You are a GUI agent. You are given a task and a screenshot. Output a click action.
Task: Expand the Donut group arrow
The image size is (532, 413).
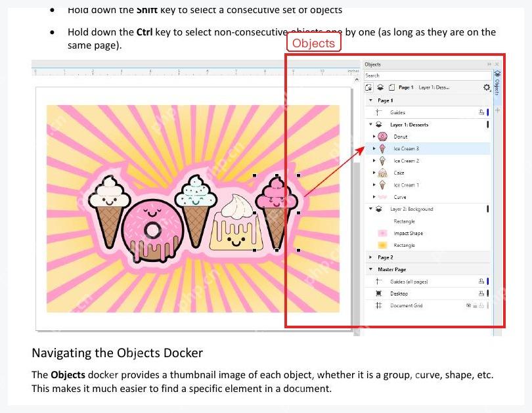click(374, 137)
